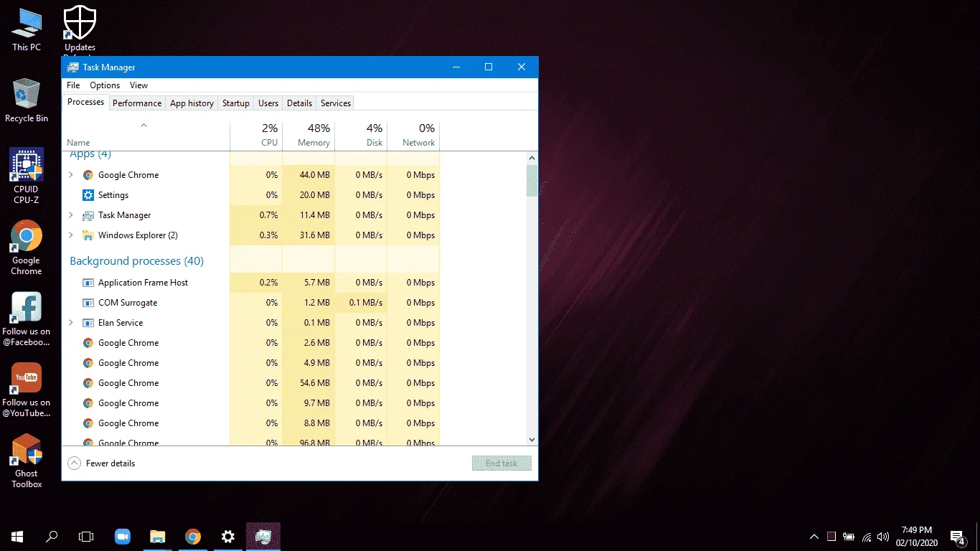This screenshot has height=551, width=980.
Task: Sort processes by Disk column
Action: point(361,136)
